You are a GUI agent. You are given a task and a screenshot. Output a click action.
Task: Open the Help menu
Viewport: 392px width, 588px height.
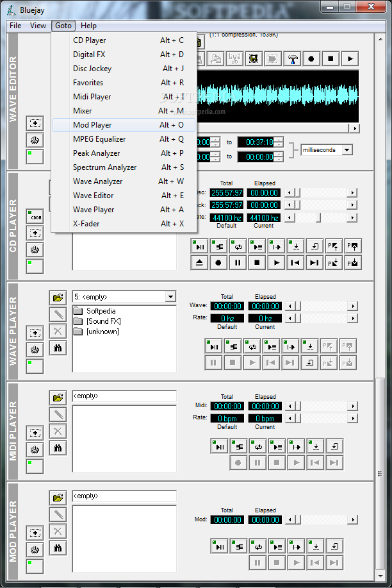click(88, 26)
